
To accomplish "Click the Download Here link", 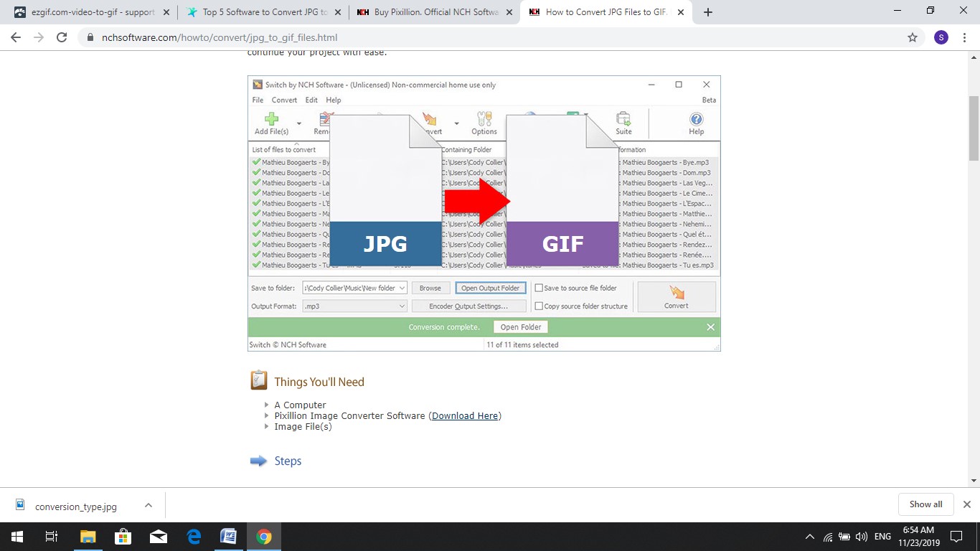I will (x=465, y=416).
